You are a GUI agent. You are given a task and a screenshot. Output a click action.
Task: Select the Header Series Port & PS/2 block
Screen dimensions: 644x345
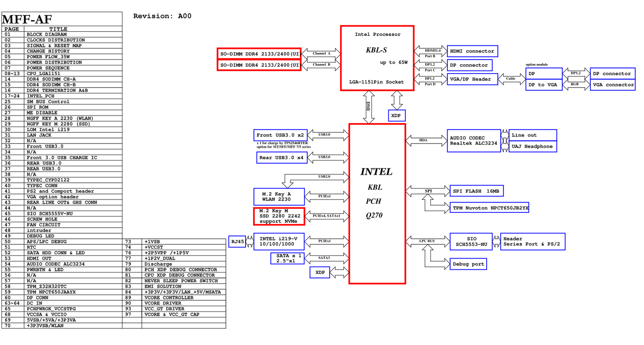coord(533,242)
